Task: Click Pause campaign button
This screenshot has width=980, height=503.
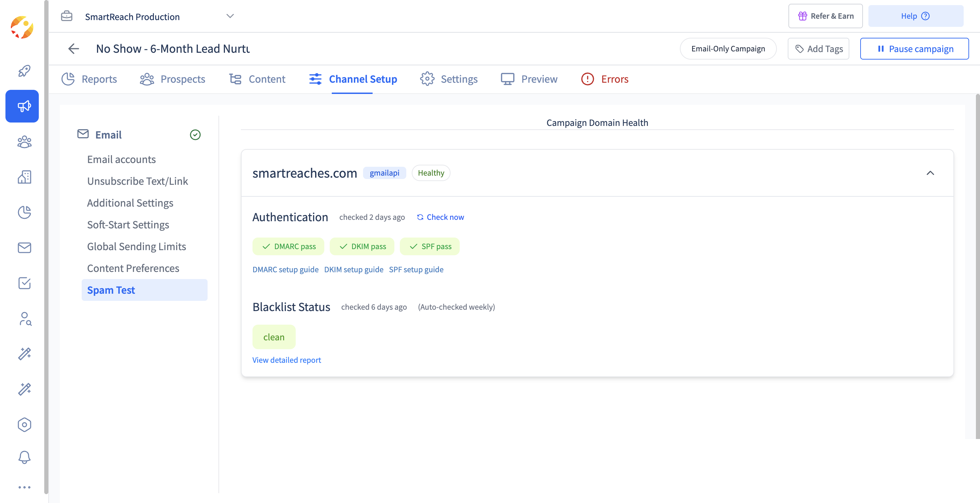Action: click(914, 49)
